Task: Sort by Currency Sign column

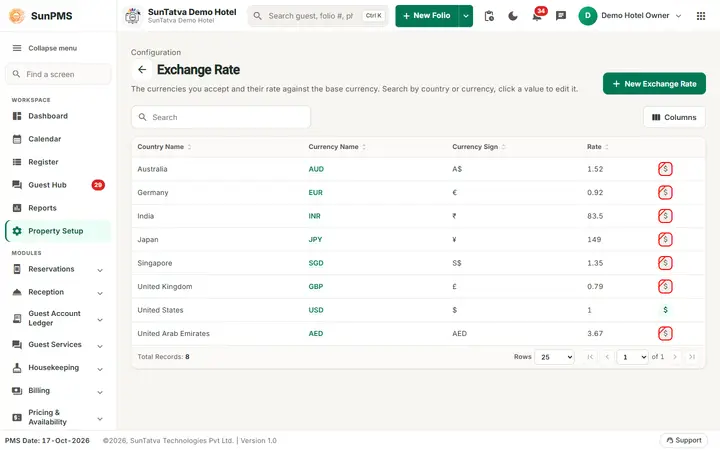Action: click(478, 147)
